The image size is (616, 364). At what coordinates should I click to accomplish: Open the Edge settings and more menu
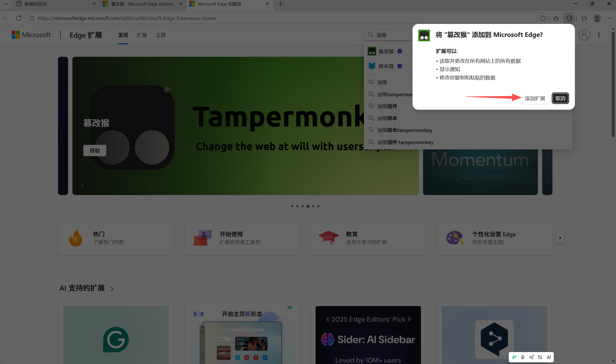point(610,18)
